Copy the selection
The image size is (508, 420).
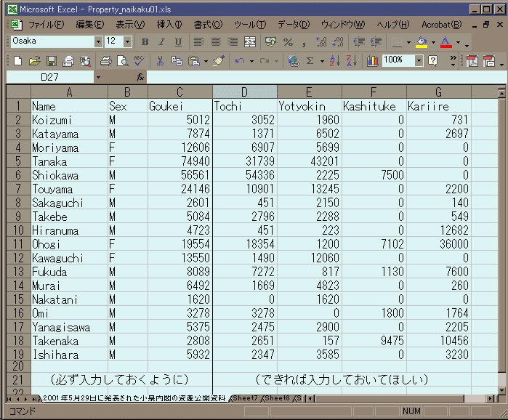click(x=177, y=60)
